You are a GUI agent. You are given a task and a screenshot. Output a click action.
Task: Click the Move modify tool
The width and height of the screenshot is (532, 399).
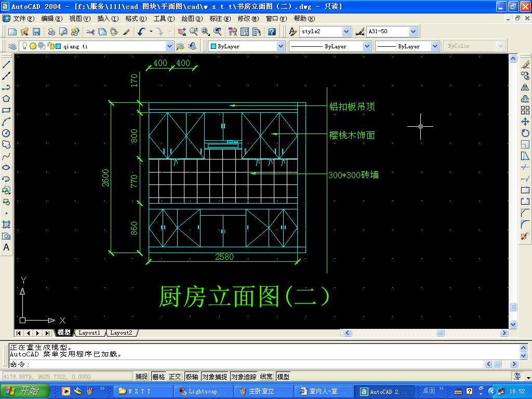525,122
